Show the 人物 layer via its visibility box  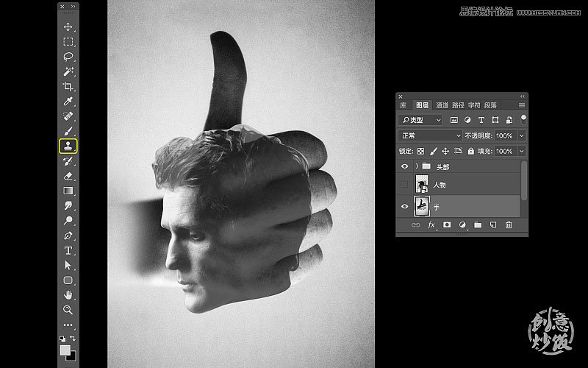[404, 185]
